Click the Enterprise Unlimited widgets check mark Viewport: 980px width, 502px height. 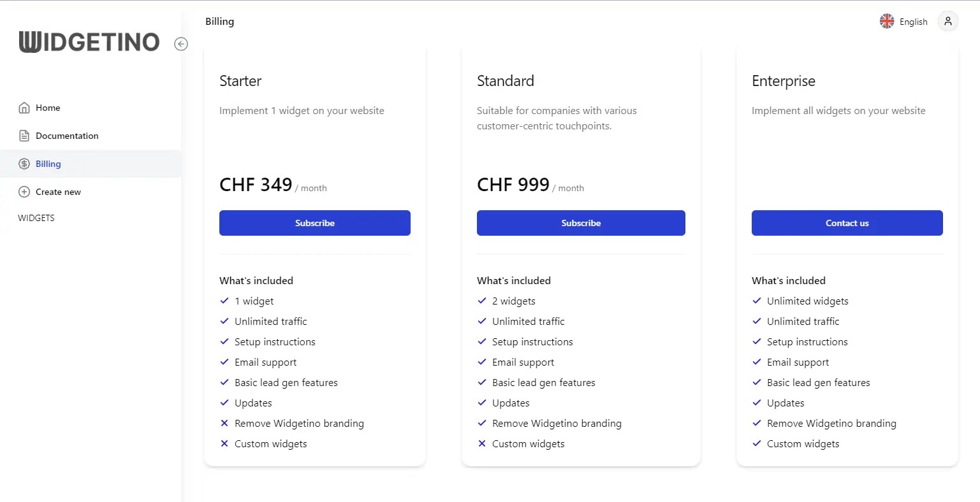coord(757,301)
